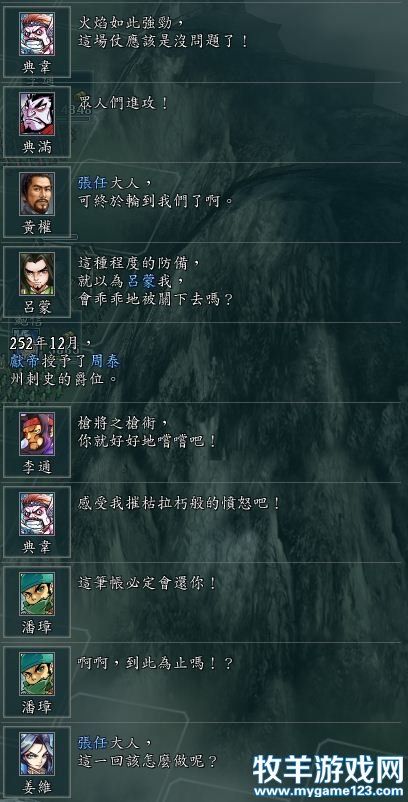408x802 pixels.
Task: Open the www.mygame123.com watermark link
Action: tap(328, 791)
